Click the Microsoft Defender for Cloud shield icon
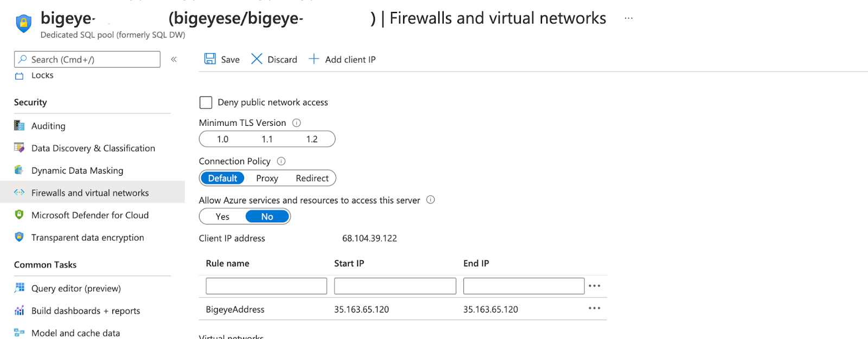The image size is (868, 339). [x=20, y=215]
